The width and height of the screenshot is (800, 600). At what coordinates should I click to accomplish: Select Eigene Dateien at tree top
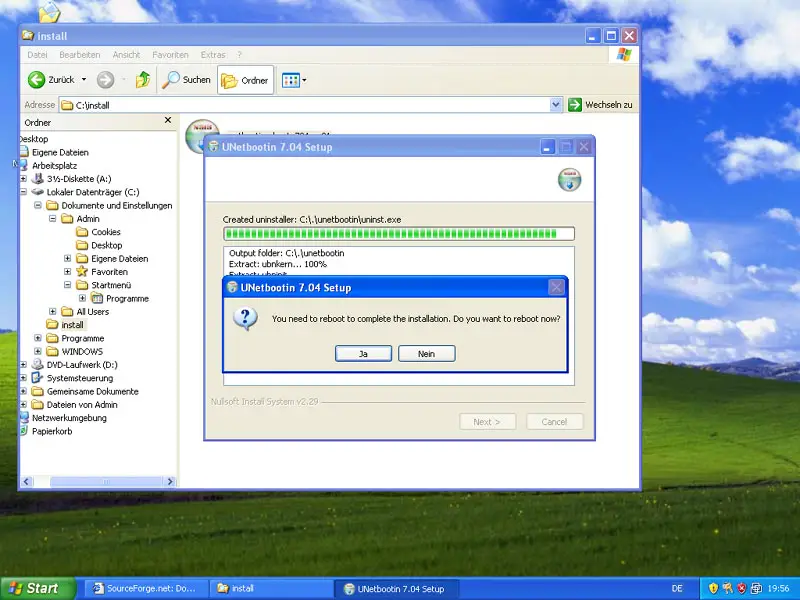click(x=60, y=152)
